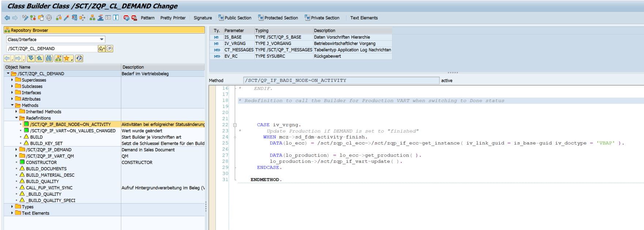
Task: Click the splitter handle between parameters and code
Action: tap(452, 72)
